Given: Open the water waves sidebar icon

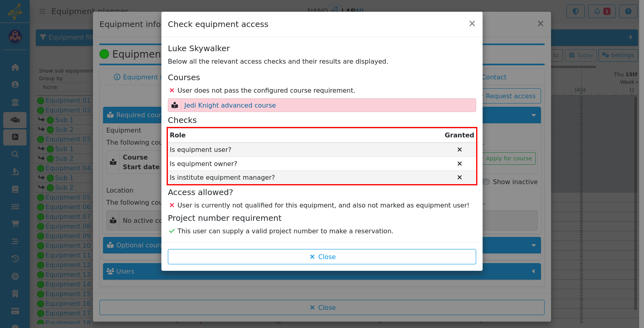Looking at the screenshot, I should tap(15, 207).
